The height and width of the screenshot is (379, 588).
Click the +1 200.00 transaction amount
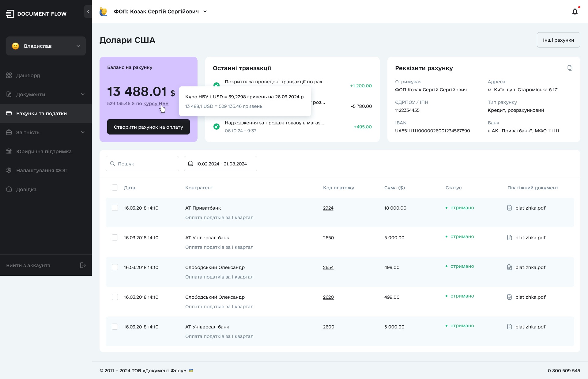click(x=361, y=86)
